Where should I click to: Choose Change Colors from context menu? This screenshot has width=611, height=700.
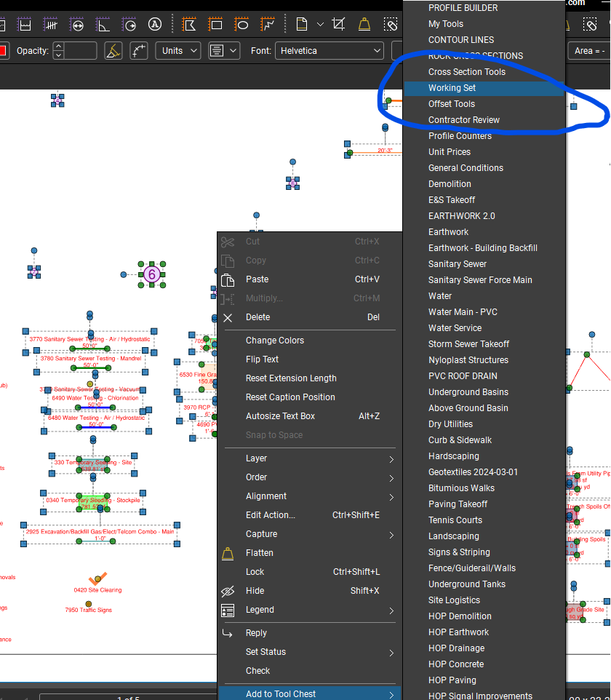coord(310,341)
